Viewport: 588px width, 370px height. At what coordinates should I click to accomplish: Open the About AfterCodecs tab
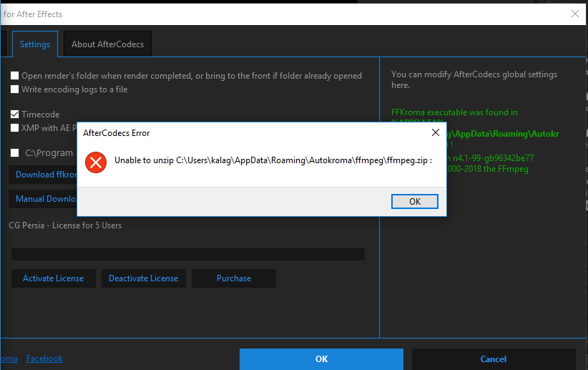107,44
